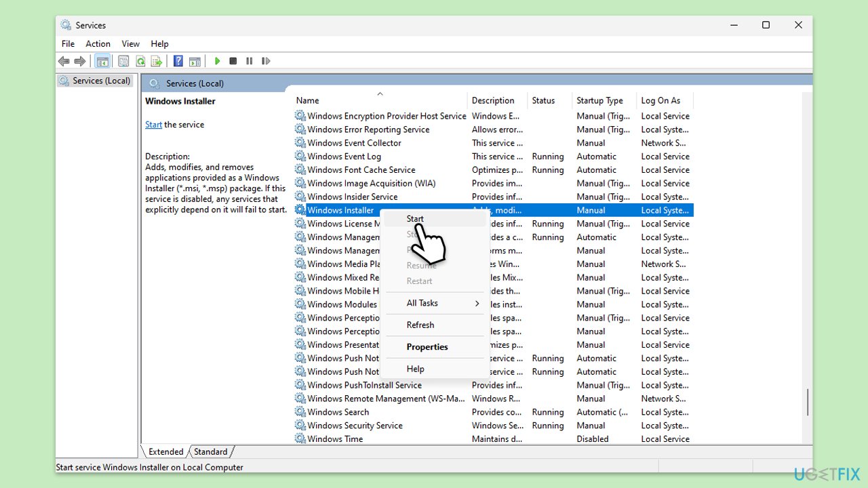Click the Export List toolbar icon
The height and width of the screenshot is (488, 868).
pyautogui.click(x=157, y=61)
